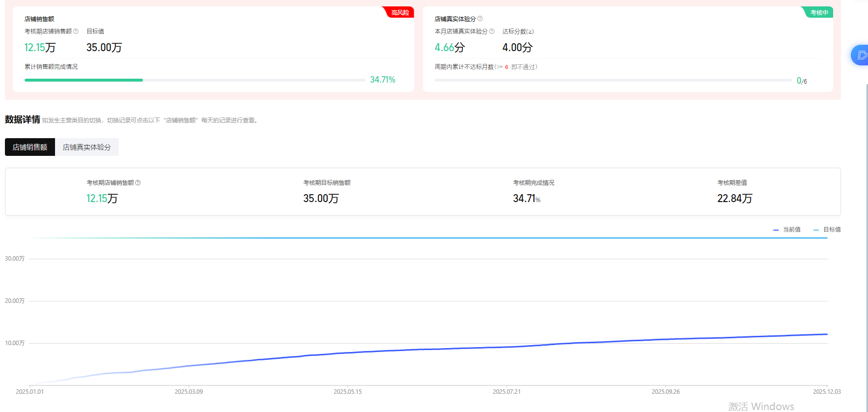This screenshot has width=868, height=412.
Task: Click the green sales completion progress bar
Action: coord(84,80)
